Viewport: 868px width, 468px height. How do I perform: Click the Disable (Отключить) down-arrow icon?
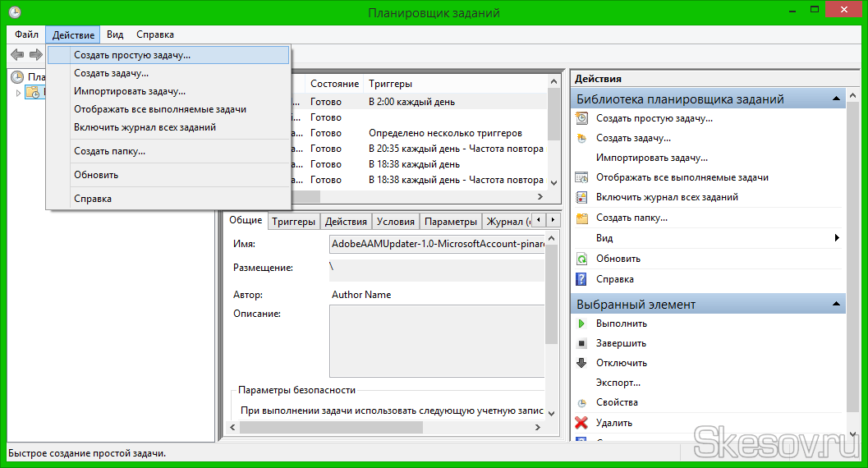point(581,363)
